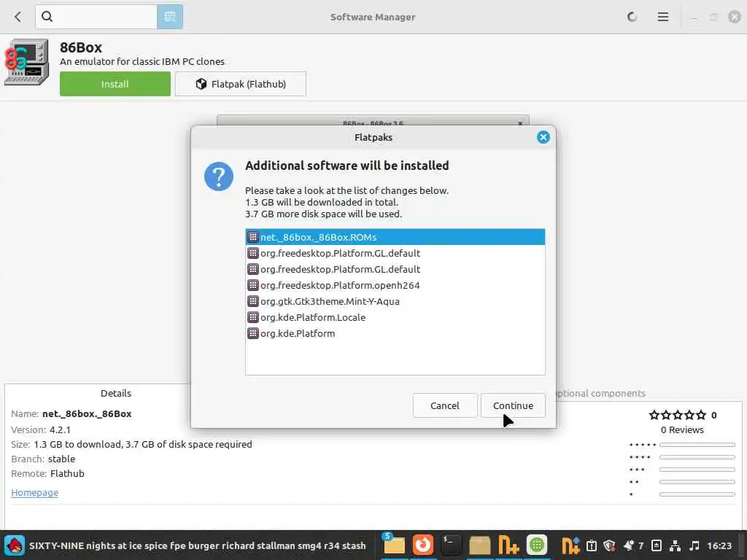Go back with the Software Manager back arrow
This screenshot has height=560, width=747.
tap(18, 17)
